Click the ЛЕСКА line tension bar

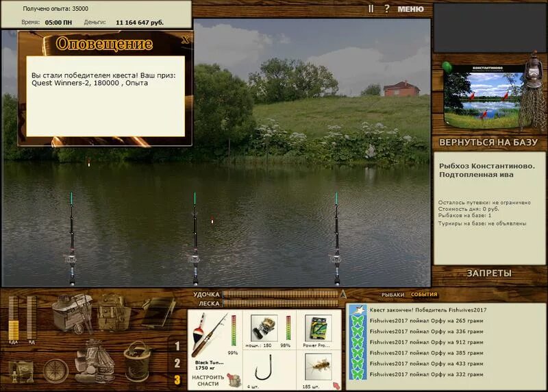tap(281, 303)
